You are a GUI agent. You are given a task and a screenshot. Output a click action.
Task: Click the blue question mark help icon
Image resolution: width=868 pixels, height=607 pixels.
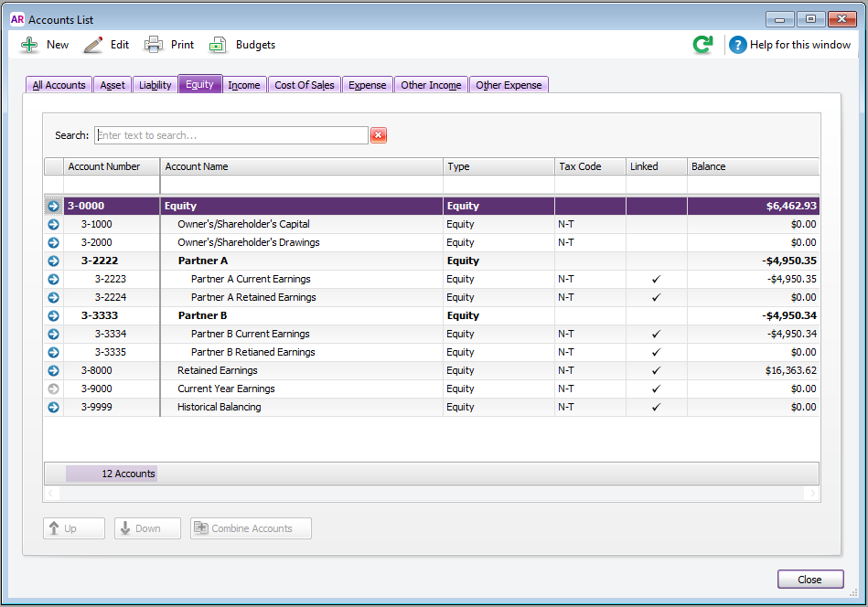pyautogui.click(x=738, y=45)
